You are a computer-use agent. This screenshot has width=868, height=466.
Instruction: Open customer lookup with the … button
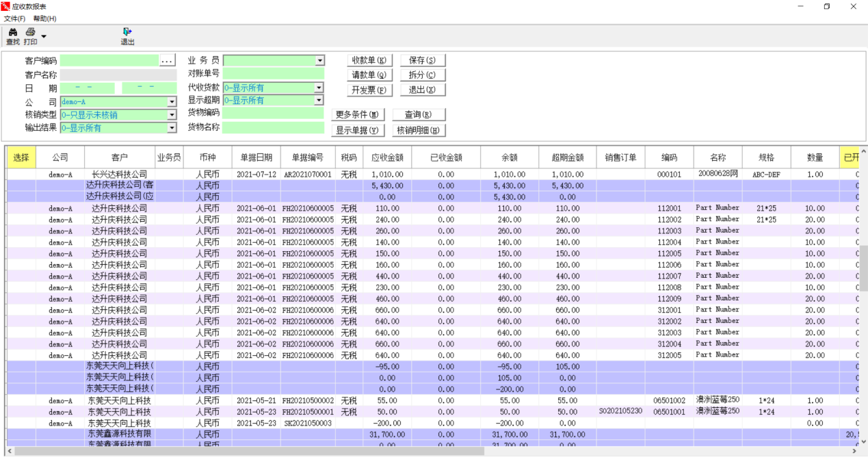[168, 61]
